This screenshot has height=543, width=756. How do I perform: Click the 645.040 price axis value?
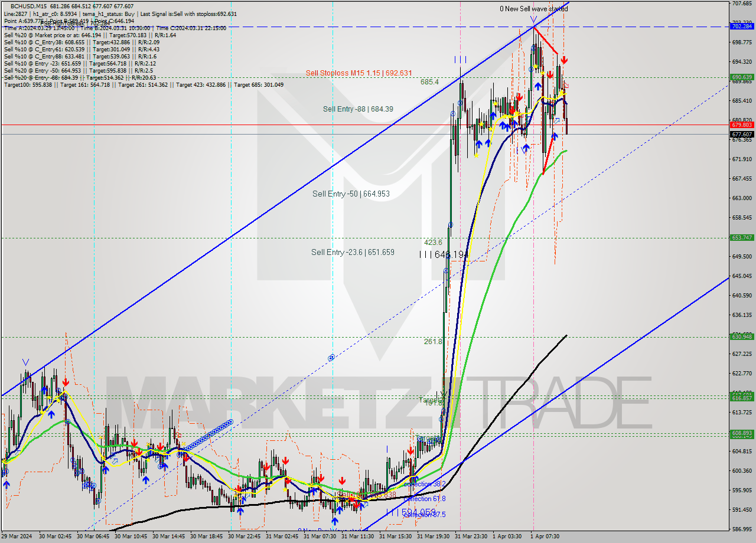742,276
